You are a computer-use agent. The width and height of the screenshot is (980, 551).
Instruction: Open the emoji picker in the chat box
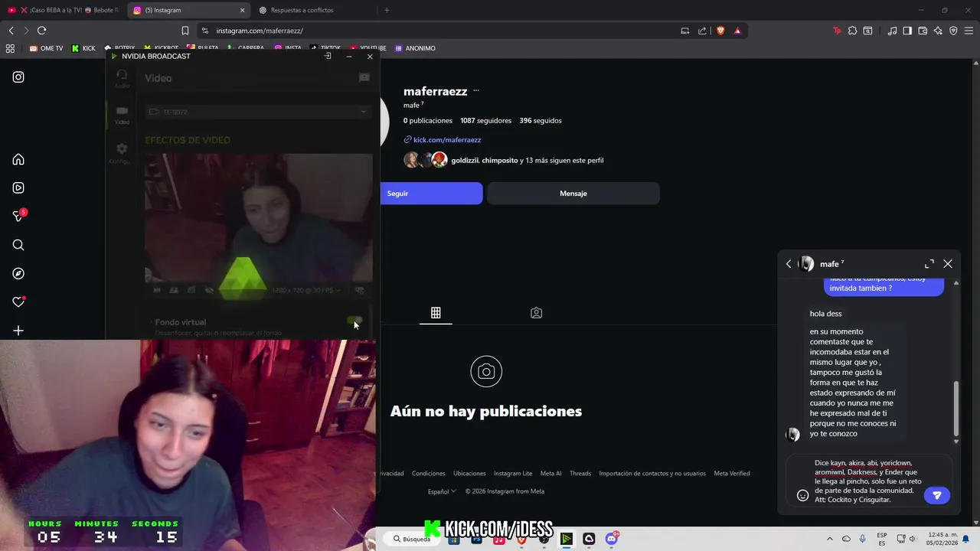(802, 495)
